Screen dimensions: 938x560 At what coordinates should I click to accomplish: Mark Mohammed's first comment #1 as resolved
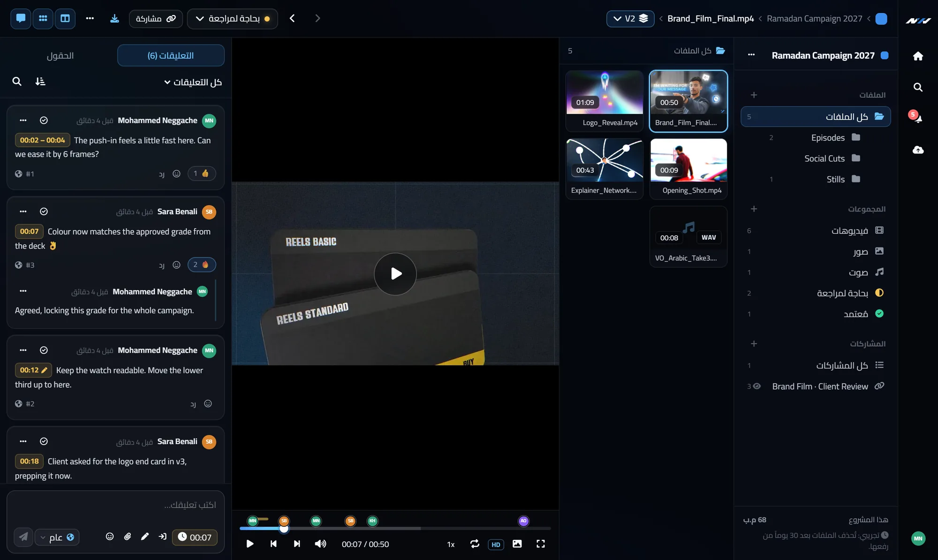pyautogui.click(x=44, y=121)
